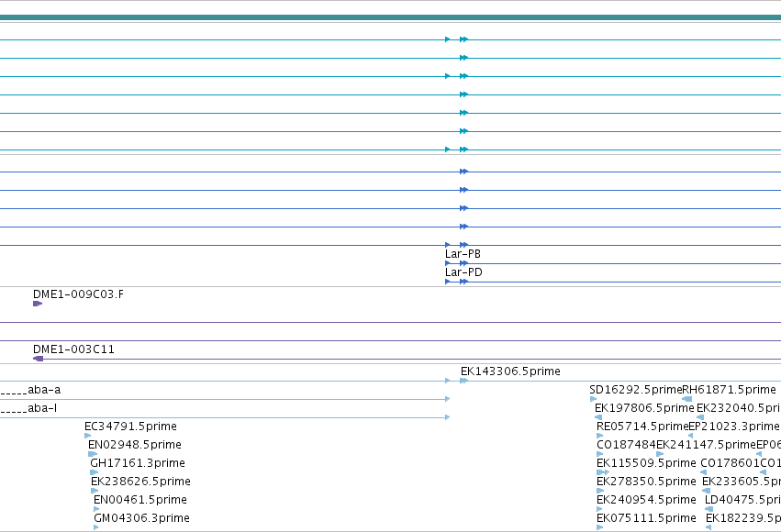Select the glyph under EK240954.5prime
781x532 pixels.
pyautogui.click(x=599, y=509)
